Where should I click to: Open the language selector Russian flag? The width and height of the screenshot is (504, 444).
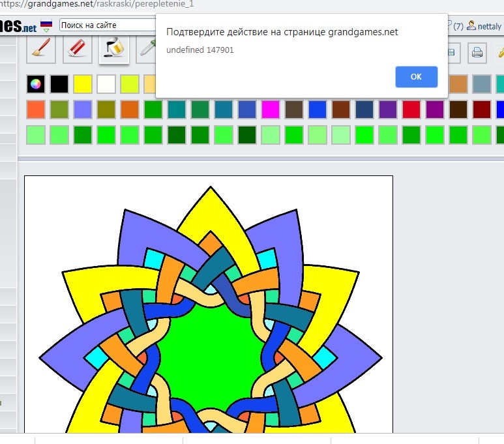(46, 25)
